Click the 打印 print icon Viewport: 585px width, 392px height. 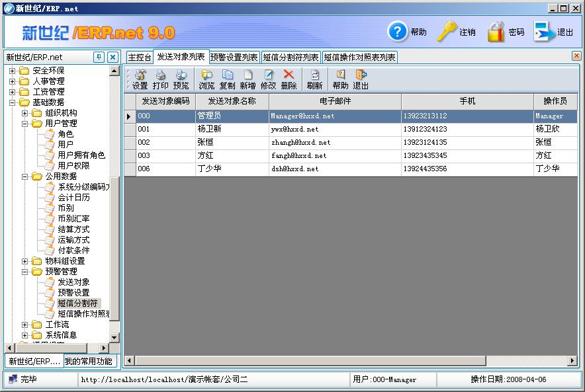(x=160, y=80)
